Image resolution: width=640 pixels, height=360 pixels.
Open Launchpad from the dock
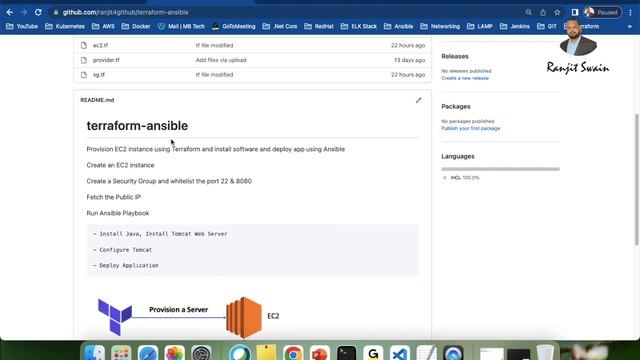121,353
